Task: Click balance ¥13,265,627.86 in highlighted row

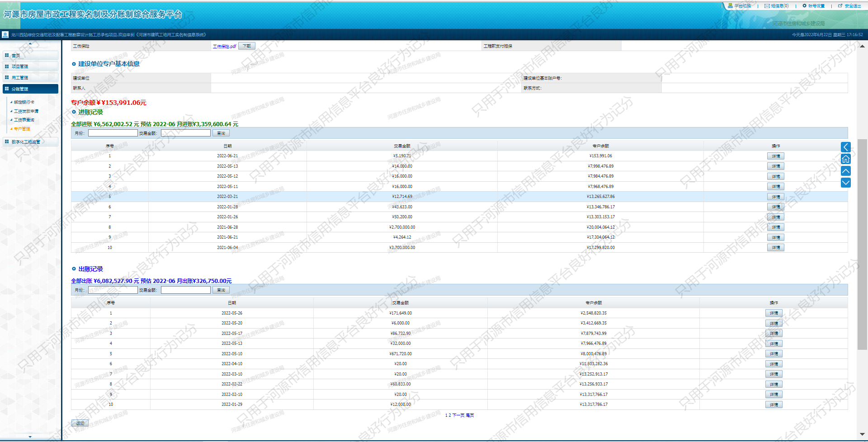Action: [600, 197]
